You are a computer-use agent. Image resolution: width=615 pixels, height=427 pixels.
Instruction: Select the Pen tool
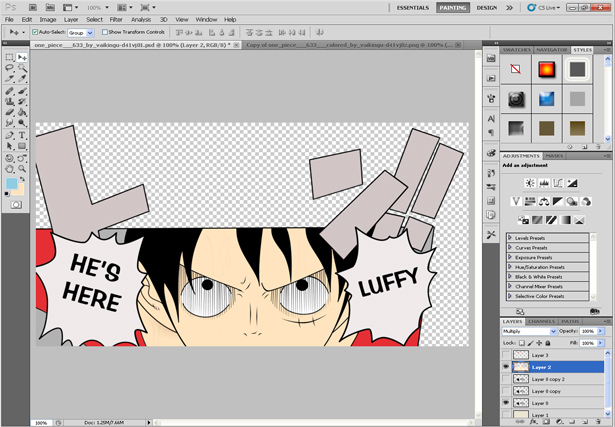point(10,136)
